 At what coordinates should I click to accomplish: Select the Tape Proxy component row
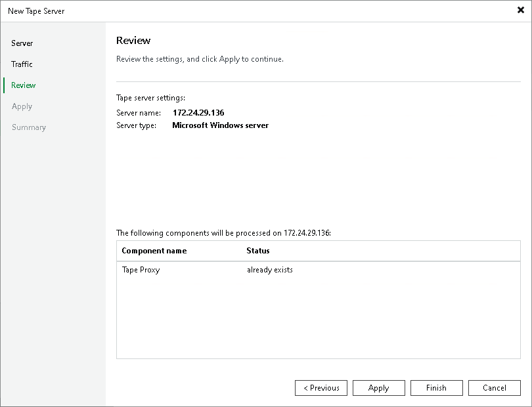[x=319, y=270]
